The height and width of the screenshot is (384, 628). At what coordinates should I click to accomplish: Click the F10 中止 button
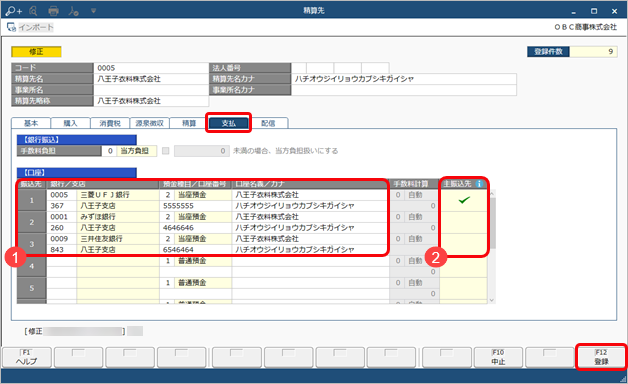[x=498, y=357]
